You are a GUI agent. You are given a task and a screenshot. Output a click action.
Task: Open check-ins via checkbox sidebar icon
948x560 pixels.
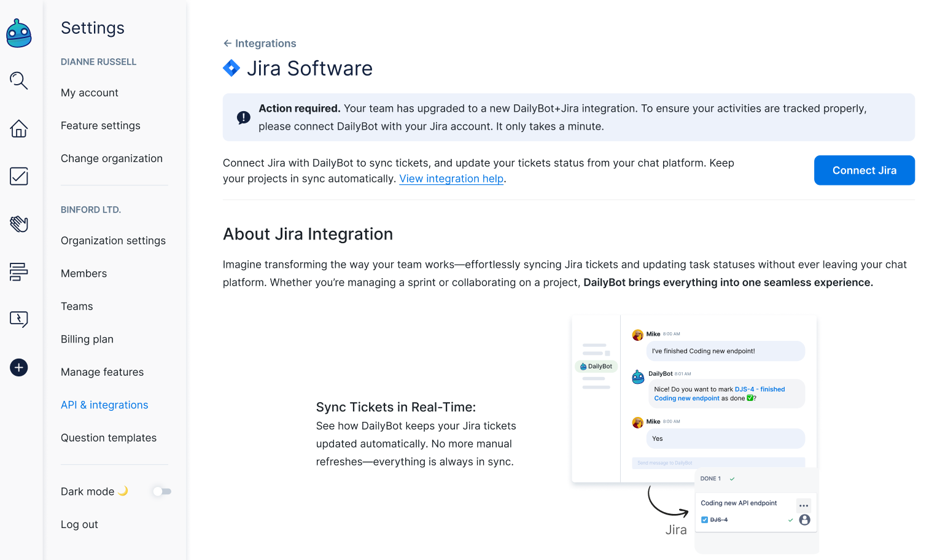coord(19,176)
